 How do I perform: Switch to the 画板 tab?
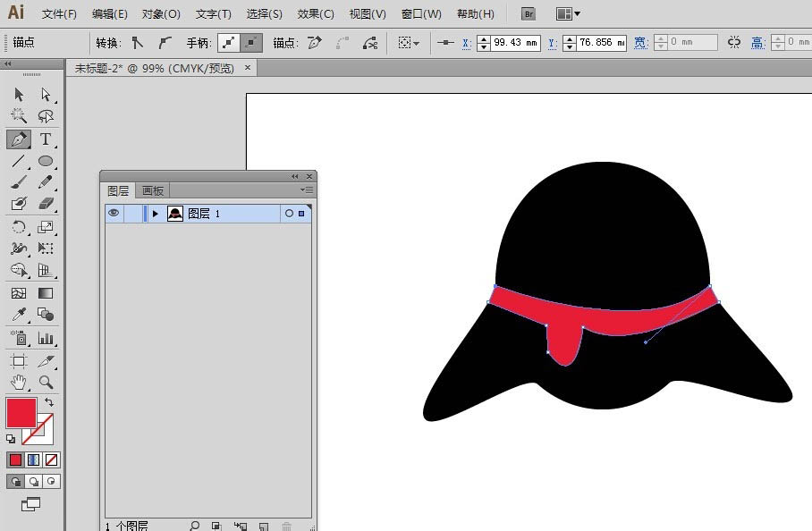click(x=153, y=190)
